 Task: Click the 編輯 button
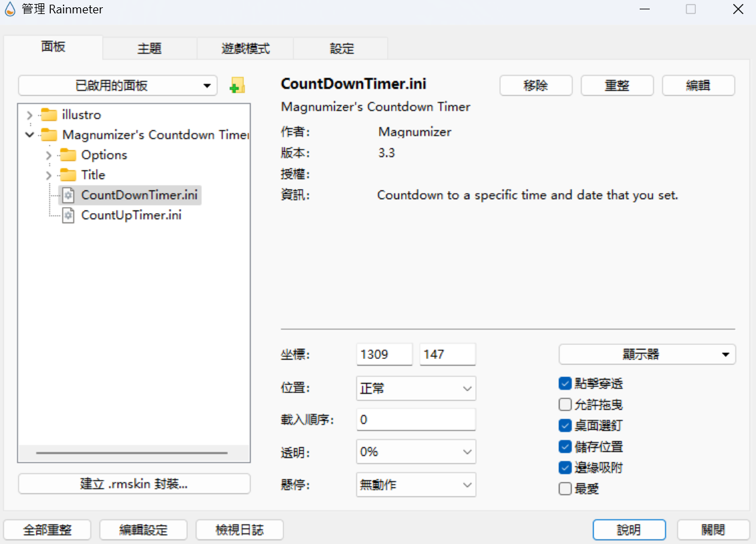(698, 86)
